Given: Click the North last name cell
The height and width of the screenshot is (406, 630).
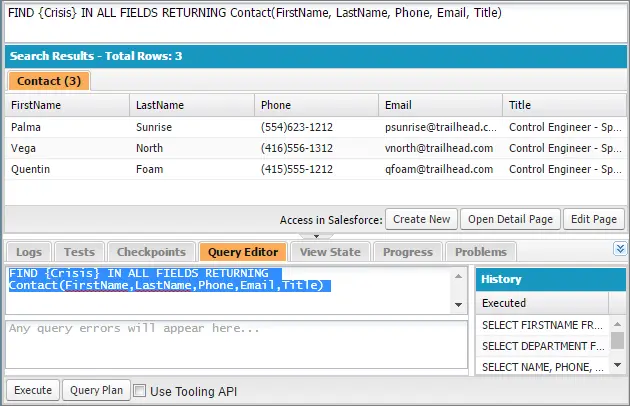Looking at the screenshot, I should (x=192, y=148).
